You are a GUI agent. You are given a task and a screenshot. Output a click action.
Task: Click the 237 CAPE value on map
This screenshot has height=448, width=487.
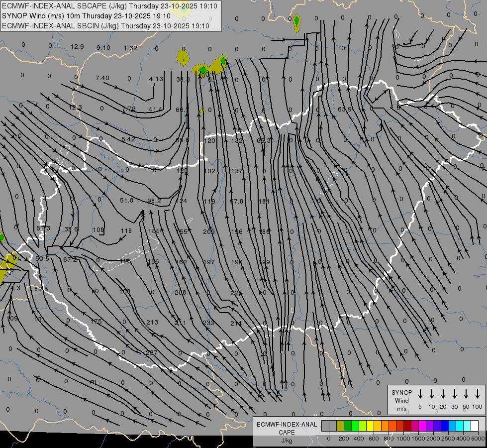[x=152, y=352]
